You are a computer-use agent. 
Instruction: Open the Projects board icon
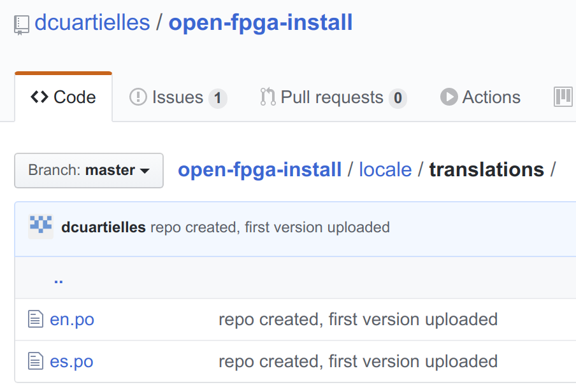(x=563, y=97)
